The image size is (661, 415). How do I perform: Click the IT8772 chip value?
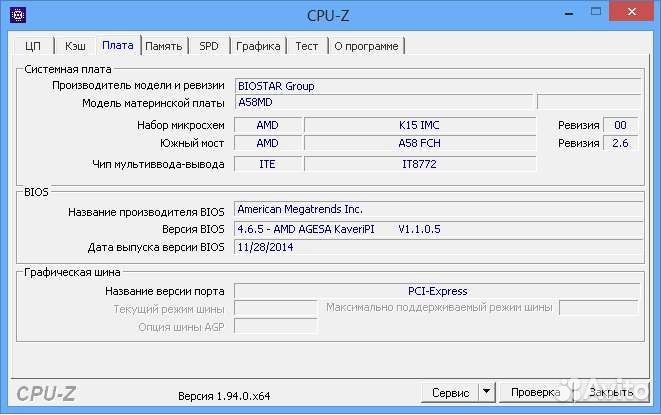click(420, 164)
